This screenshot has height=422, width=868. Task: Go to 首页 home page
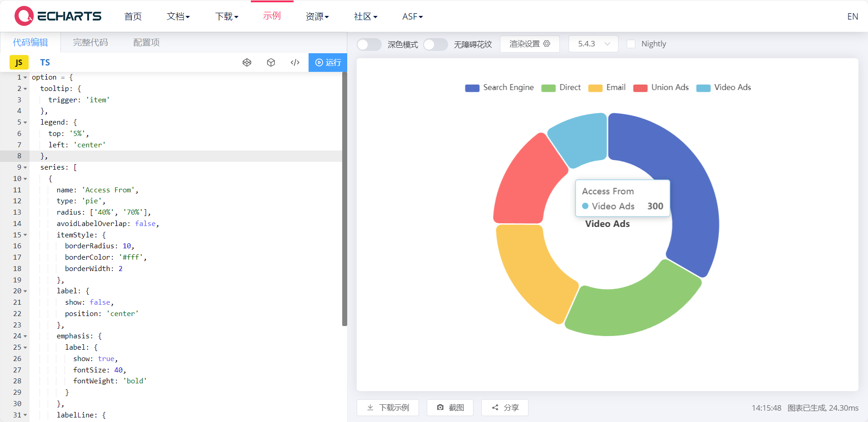(133, 16)
